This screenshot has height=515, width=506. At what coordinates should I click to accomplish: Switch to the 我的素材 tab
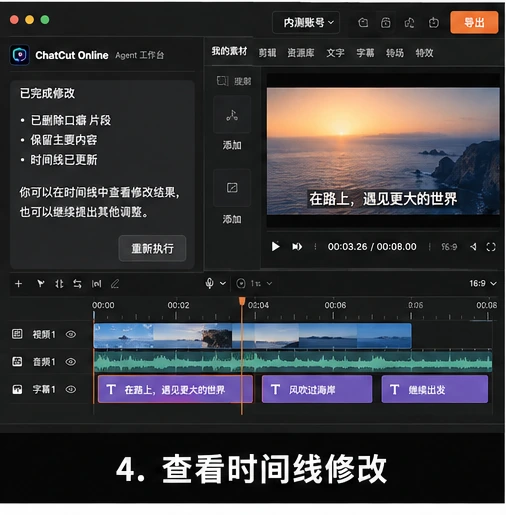tap(229, 51)
